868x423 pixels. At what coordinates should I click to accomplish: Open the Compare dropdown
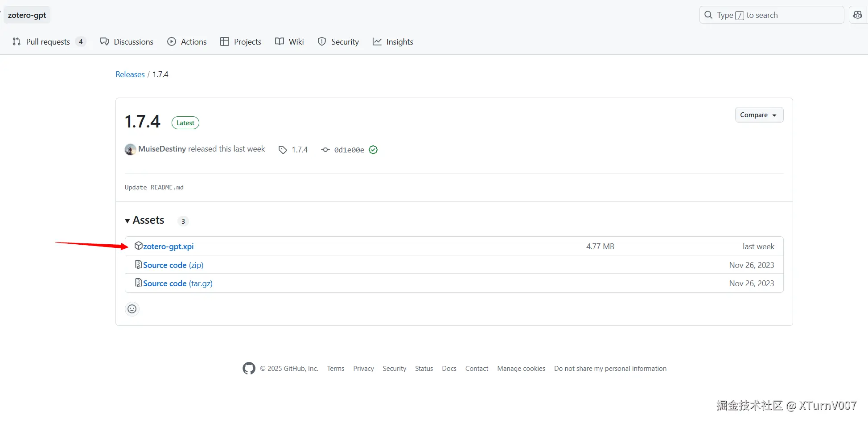(x=759, y=115)
